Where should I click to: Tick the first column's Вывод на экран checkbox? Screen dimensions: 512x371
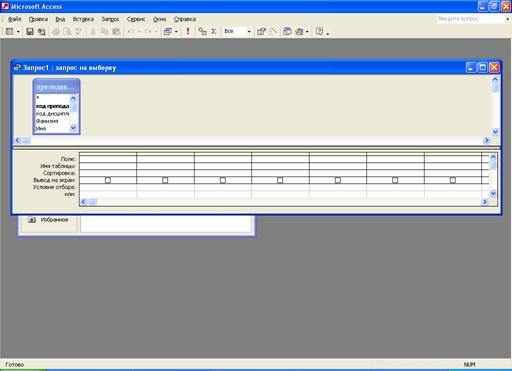pyautogui.click(x=108, y=180)
